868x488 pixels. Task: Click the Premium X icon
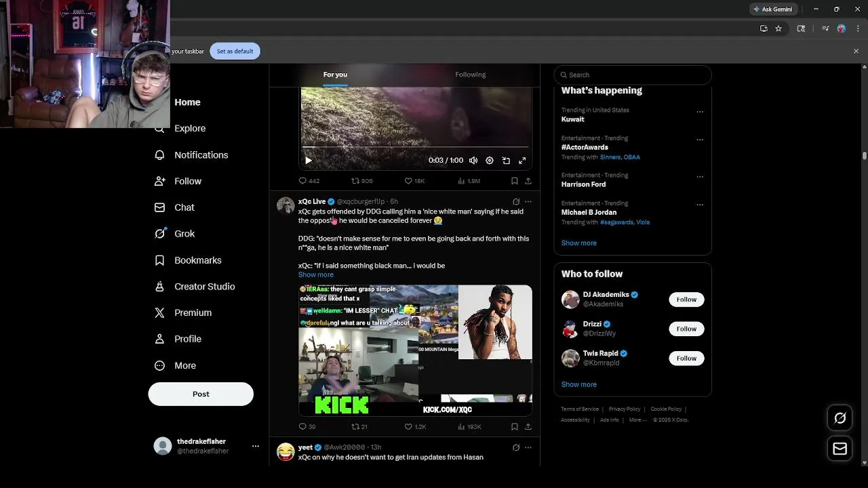[159, 312]
